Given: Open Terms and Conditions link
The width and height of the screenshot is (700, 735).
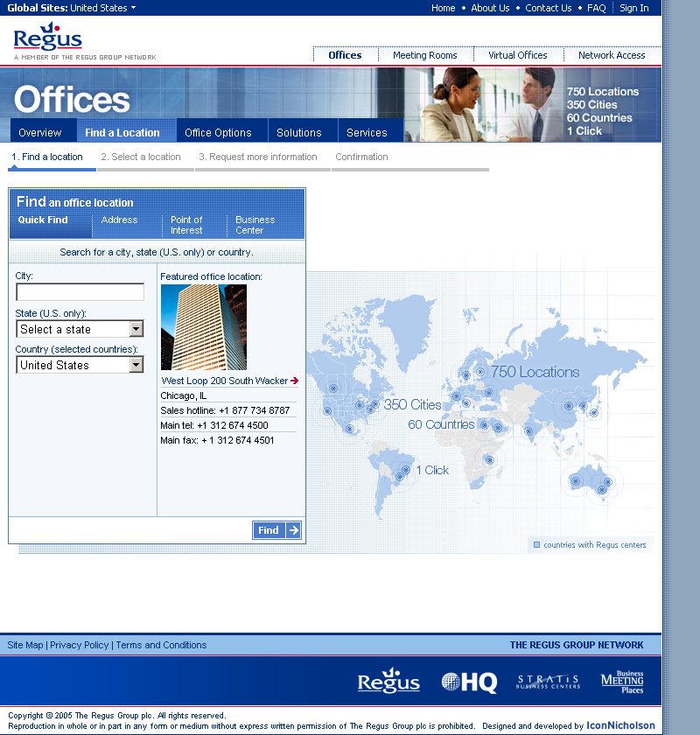Looking at the screenshot, I should [161, 645].
